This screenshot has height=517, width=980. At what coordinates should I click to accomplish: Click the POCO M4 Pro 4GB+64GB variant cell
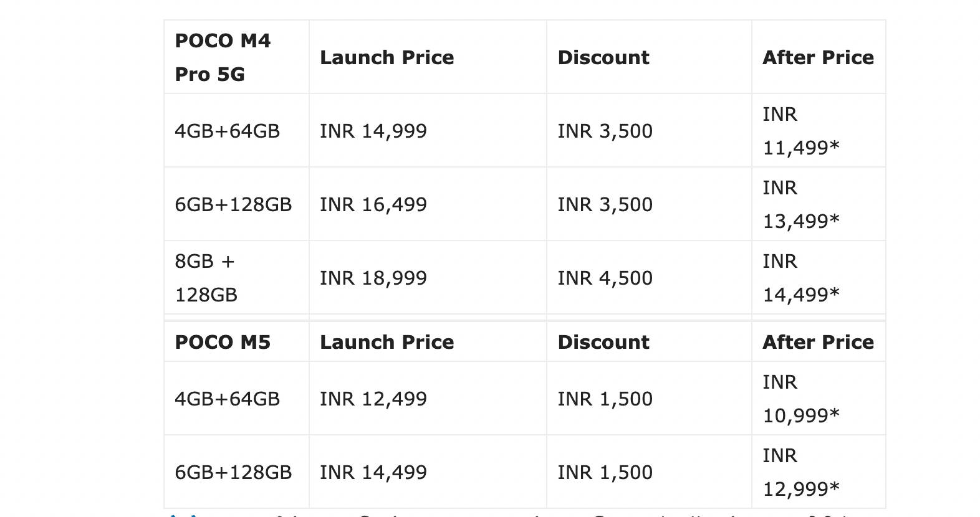pos(227,131)
